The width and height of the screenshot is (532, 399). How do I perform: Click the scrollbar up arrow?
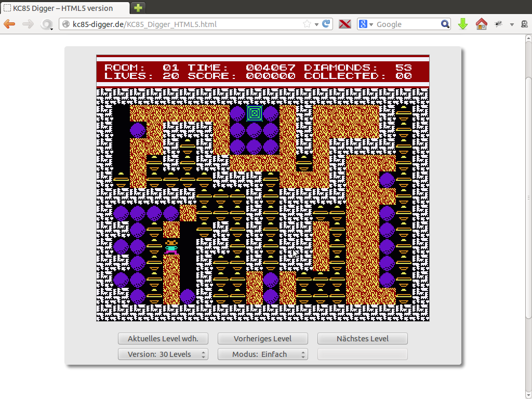528,38
